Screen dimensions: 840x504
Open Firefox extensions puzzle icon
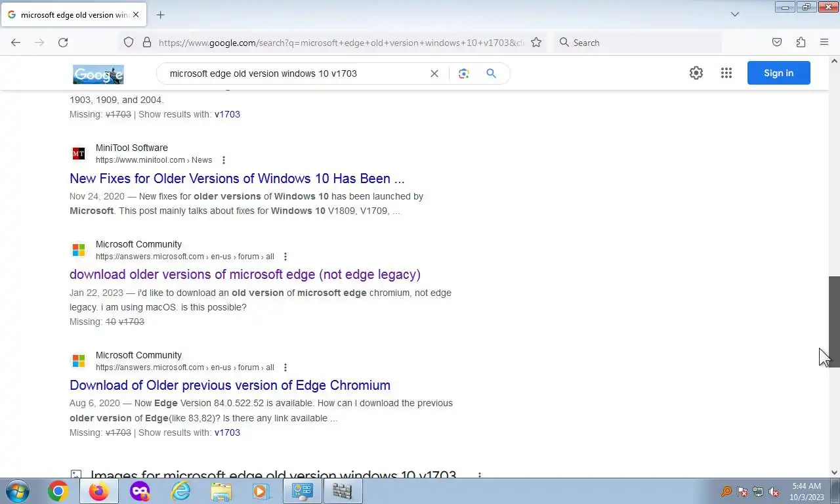pyautogui.click(x=801, y=43)
